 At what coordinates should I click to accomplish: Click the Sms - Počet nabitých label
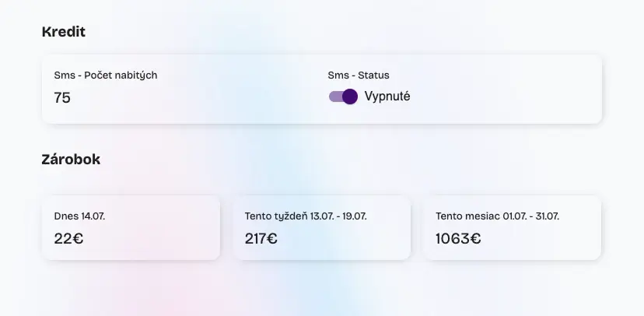(x=106, y=75)
